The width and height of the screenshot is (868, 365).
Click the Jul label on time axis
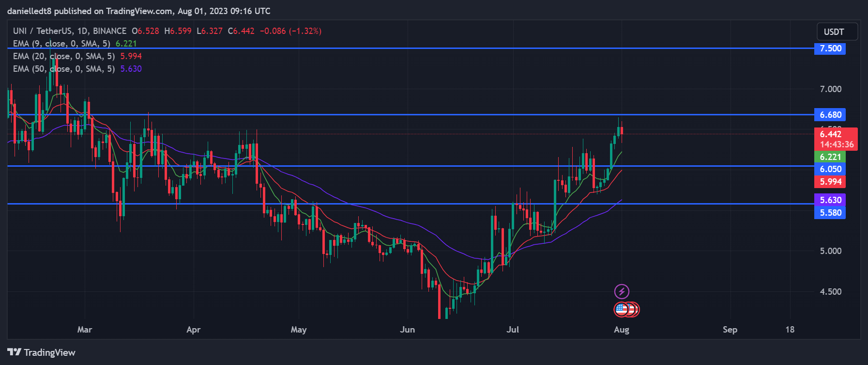click(513, 330)
